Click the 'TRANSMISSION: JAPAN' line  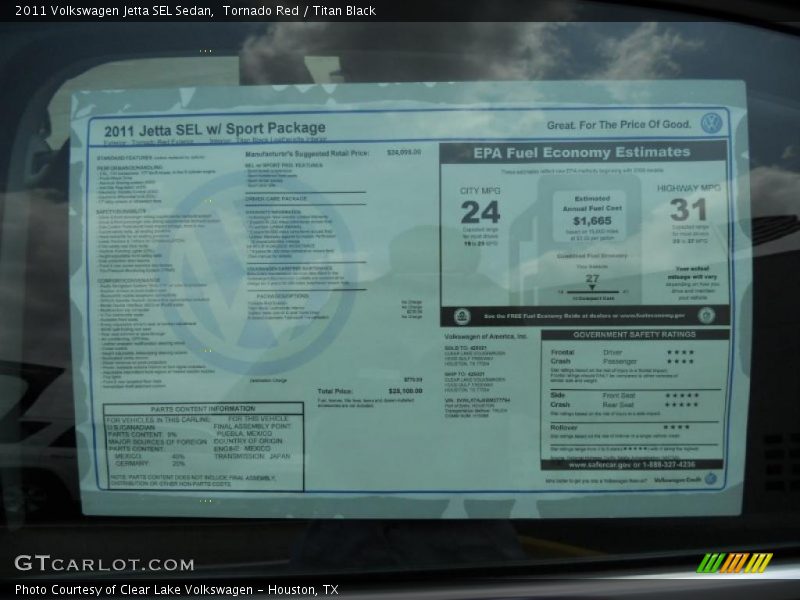coord(252,456)
